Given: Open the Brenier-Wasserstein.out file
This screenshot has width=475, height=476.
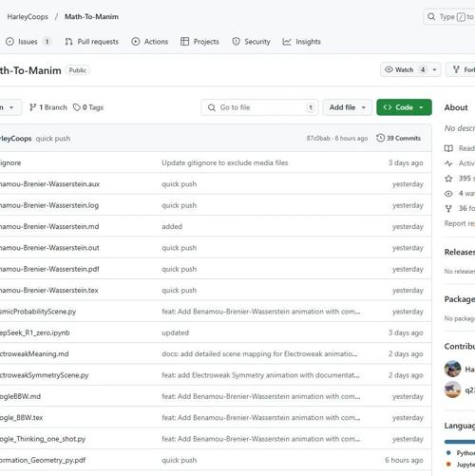Looking at the screenshot, I should click(x=49, y=248).
